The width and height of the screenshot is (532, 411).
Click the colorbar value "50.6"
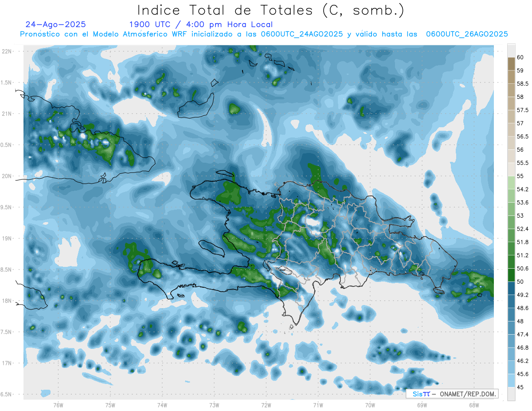pos(522,269)
